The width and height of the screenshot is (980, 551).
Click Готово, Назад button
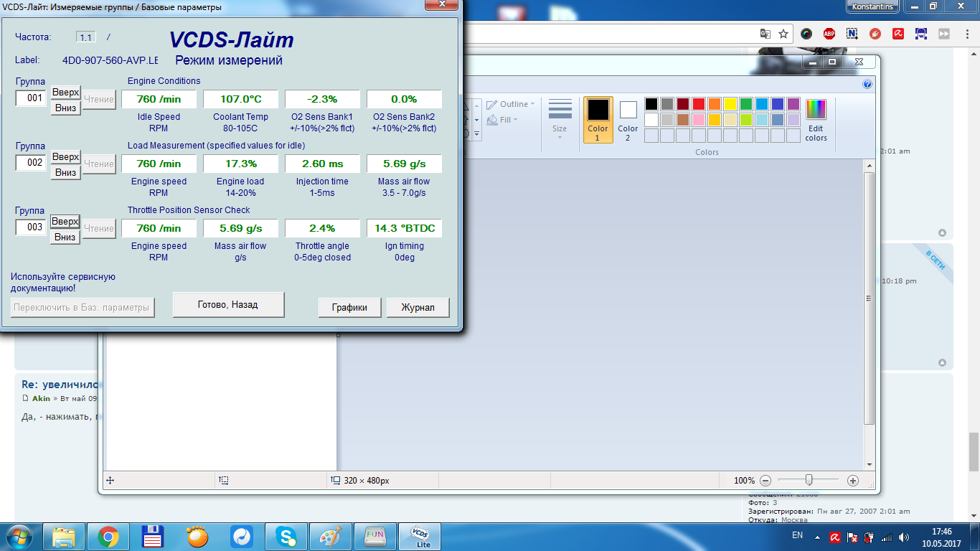coord(228,304)
